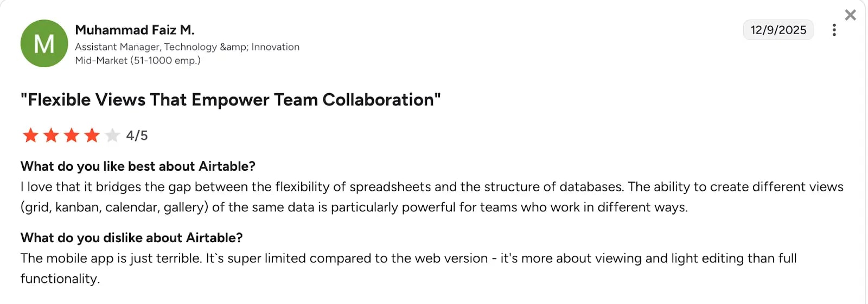Select the "What do you like best about Airtable?" heading
Viewport: 868px width, 304px height.
(x=138, y=166)
